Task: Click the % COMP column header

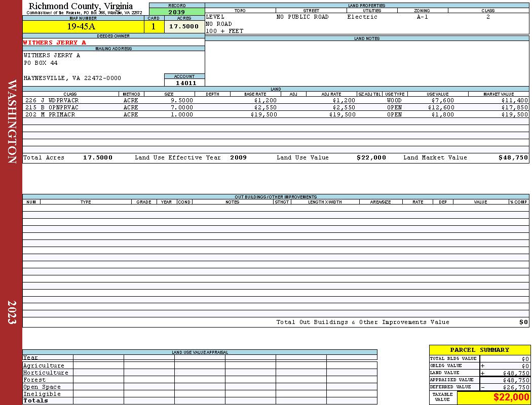Action: coord(519,202)
